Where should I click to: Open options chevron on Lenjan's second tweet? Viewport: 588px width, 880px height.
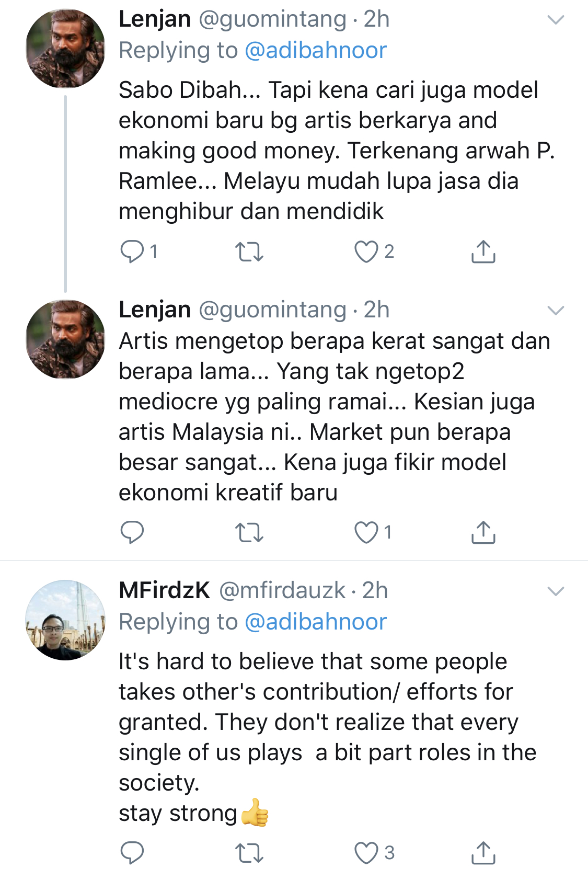point(555,311)
